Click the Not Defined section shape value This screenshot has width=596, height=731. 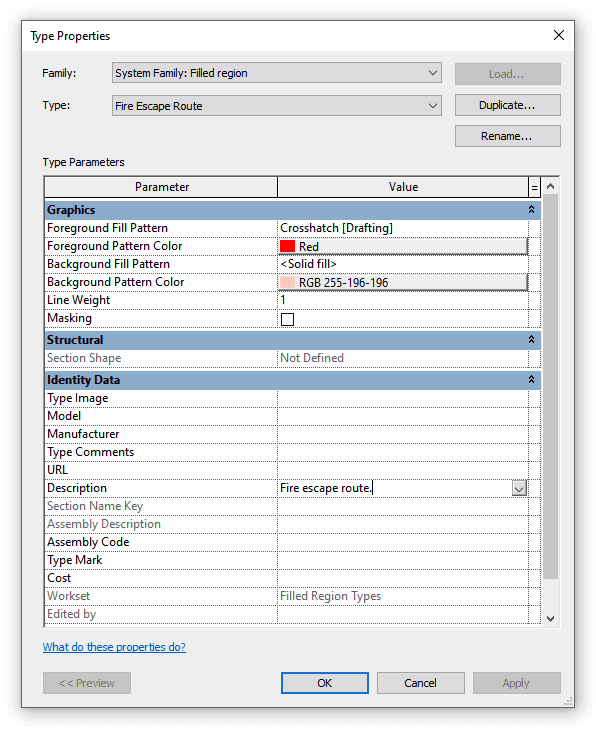coord(312,358)
